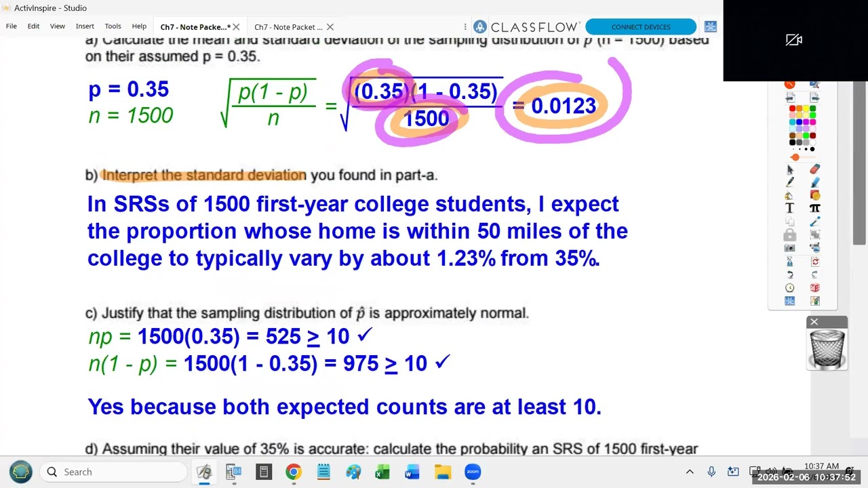Viewport: 868px width, 488px height.
Task: Click the Reset Page icon
Action: pyautogui.click(x=815, y=262)
